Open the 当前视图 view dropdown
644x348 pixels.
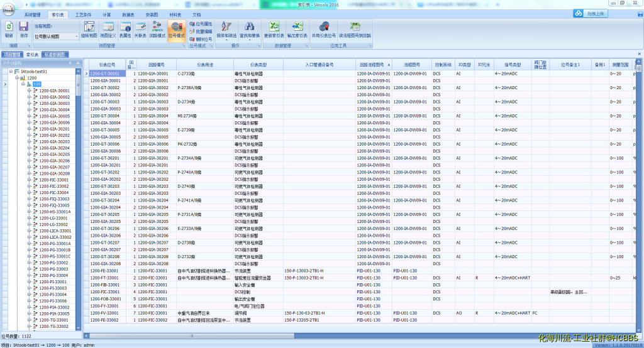coord(76,36)
